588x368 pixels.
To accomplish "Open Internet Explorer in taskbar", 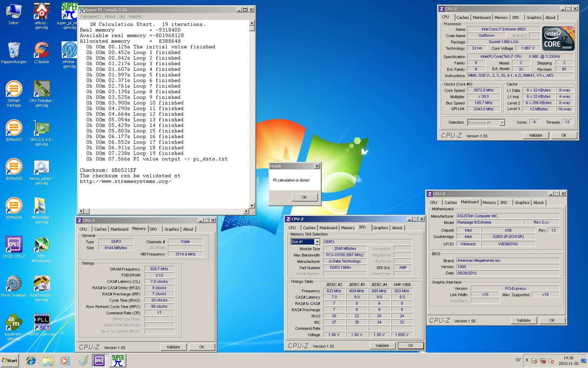I will click(x=31, y=361).
